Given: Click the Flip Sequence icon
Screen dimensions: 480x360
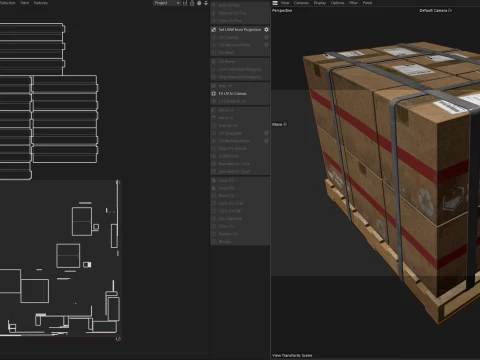Looking at the screenshot, I should (x=214, y=219).
